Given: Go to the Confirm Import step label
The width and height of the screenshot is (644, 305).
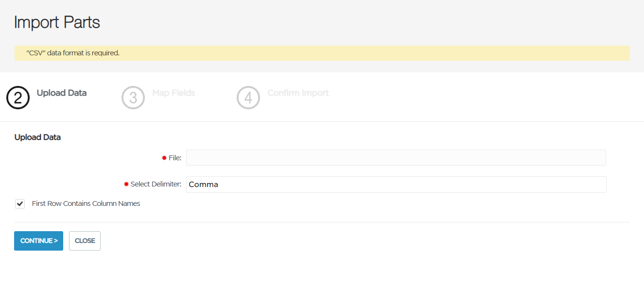Looking at the screenshot, I should 298,93.
